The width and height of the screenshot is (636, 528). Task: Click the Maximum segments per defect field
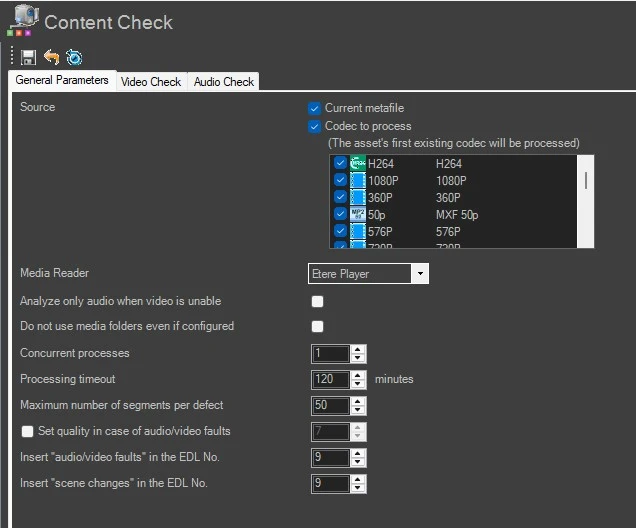tap(331, 405)
